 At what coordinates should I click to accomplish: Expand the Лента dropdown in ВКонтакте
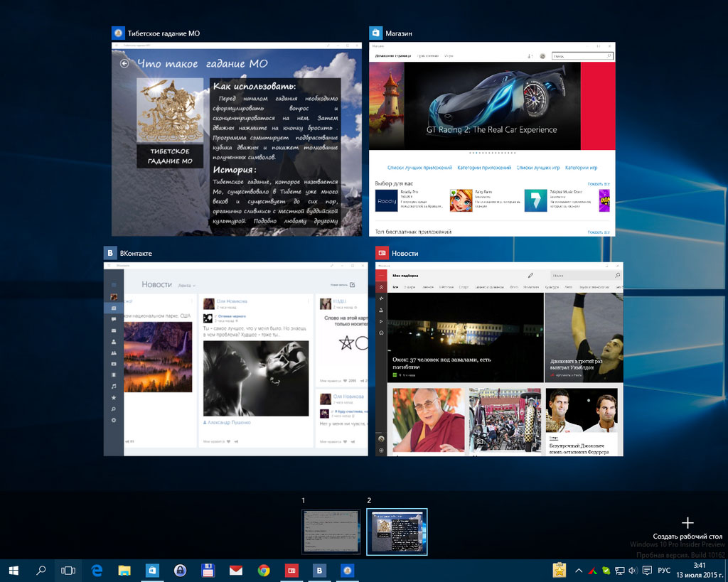pos(187,286)
